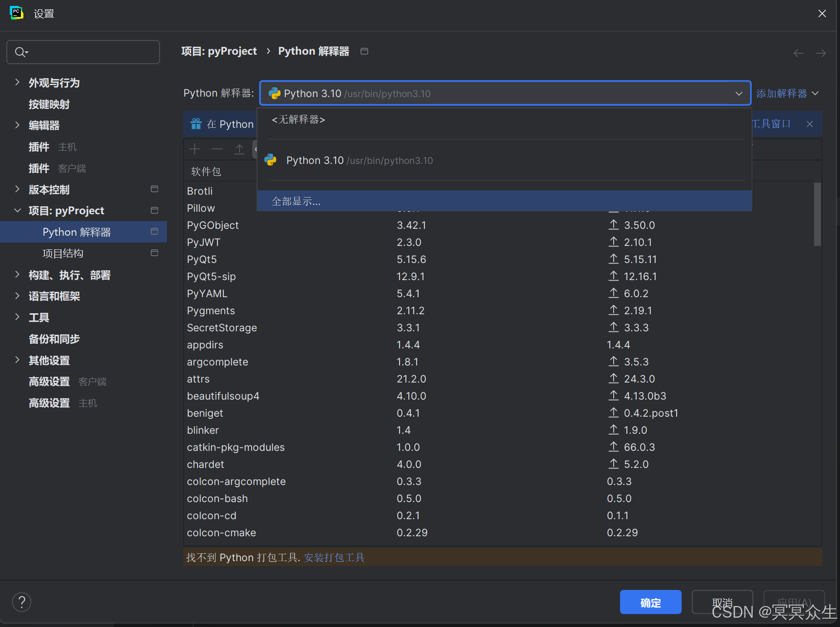Open the 添加解释器 dropdown
The width and height of the screenshot is (840, 627).
787,93
